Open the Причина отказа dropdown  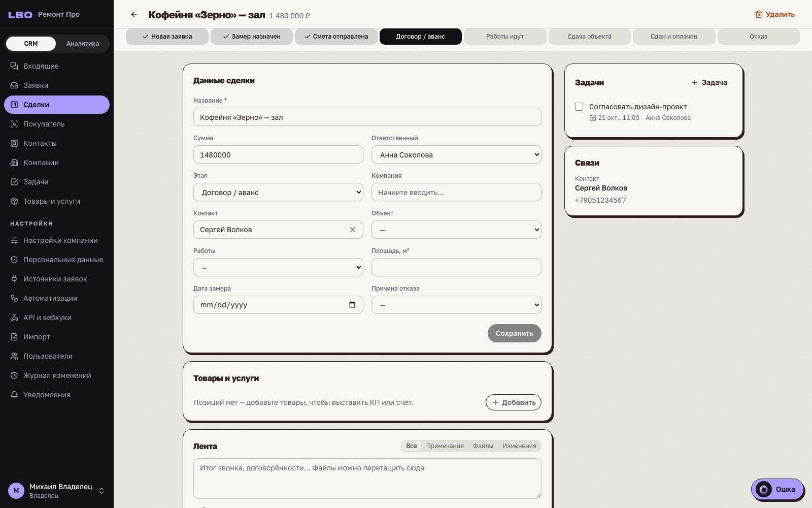[x=456, y=305]
